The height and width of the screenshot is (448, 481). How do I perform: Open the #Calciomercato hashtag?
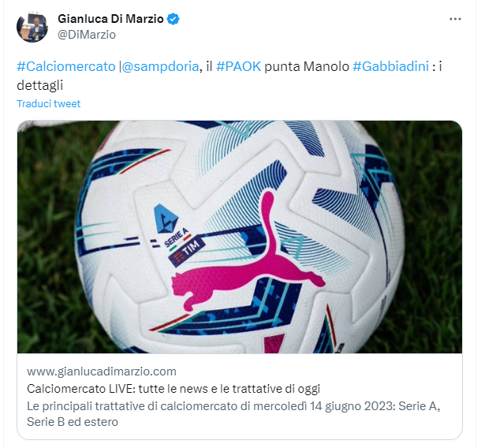pos(66,66)
